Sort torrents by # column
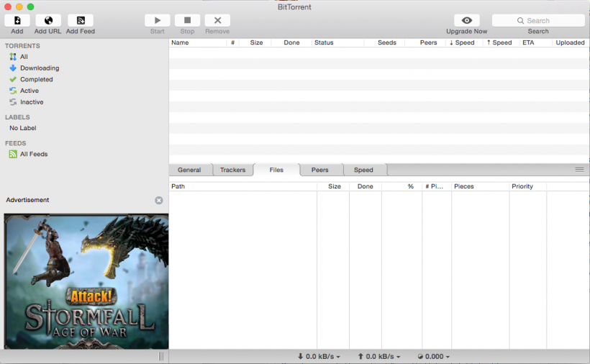 (x=232, y=42)
